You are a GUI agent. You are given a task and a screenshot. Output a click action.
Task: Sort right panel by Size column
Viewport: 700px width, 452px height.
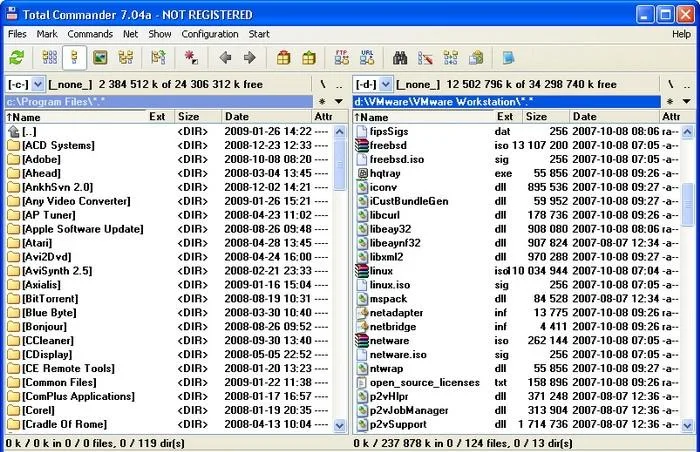[x=546, y=117]
